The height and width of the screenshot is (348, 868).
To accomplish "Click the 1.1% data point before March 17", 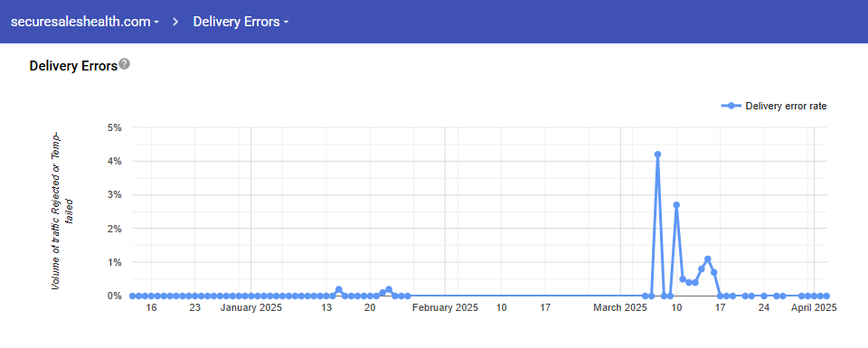I will [707, 259].
